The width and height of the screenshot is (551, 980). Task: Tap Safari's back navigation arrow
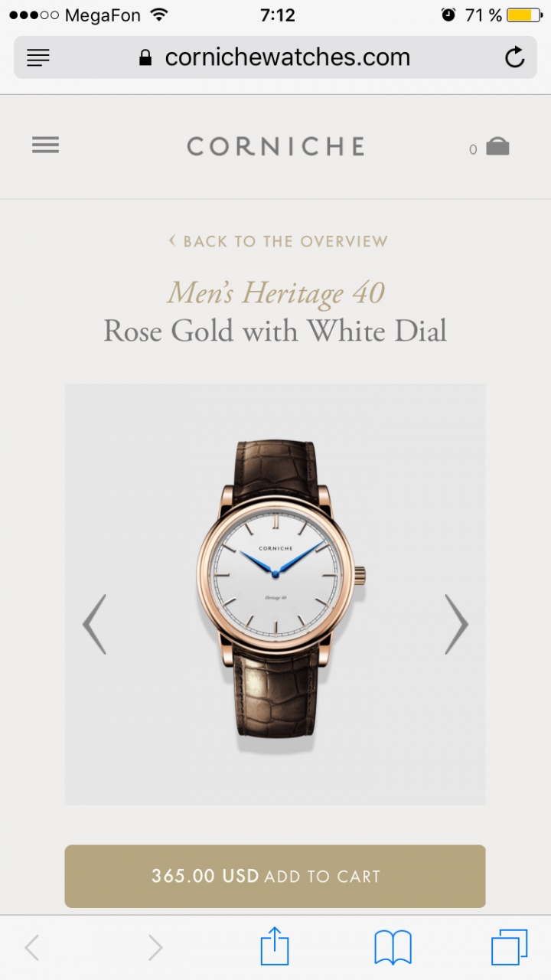pos(31,948)
